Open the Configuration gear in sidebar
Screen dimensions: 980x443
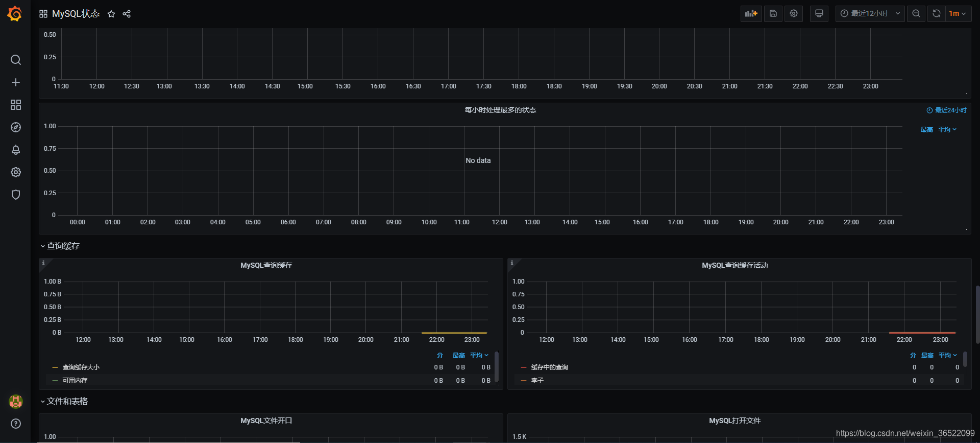click(16, 172)
